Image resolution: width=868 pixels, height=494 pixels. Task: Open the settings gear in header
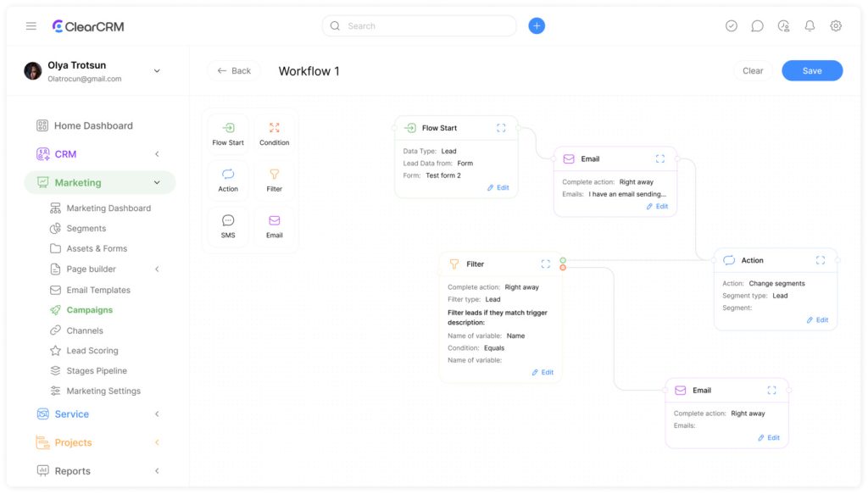pyautogui.click(x=836, y=26)
